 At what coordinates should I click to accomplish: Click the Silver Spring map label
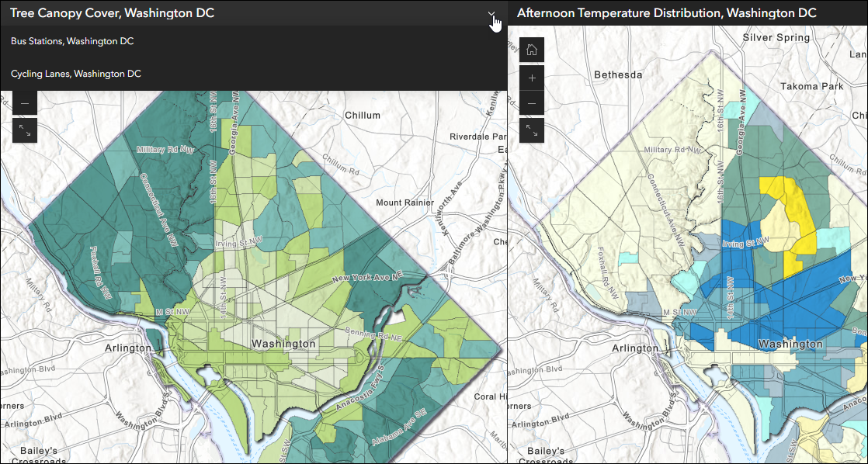click(776, 37)
